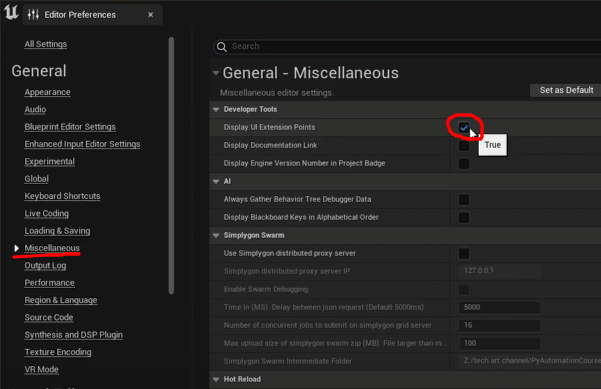The width and height of the screenshot is (601, 389).
Task: Click the Simplygon distributed proxy server IP label
Action: coord(287,271)
